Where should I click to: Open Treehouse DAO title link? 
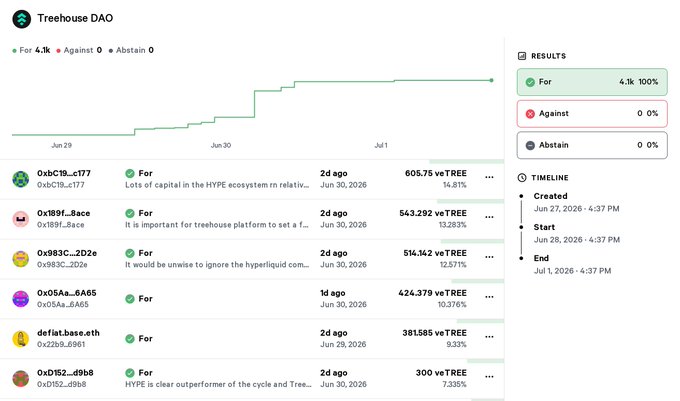(75, 18)
